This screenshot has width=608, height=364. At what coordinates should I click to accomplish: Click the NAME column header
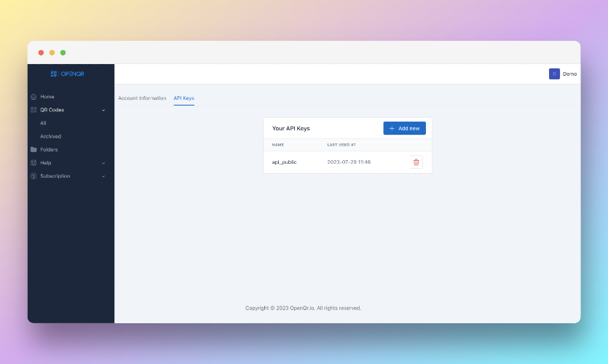pyautogui.click(x=278, y=145)
